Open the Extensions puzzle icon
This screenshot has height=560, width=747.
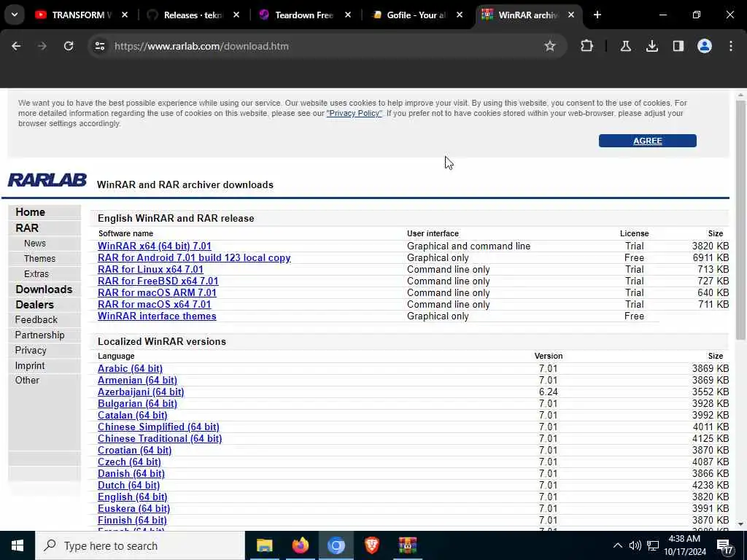tap(587, 46)
